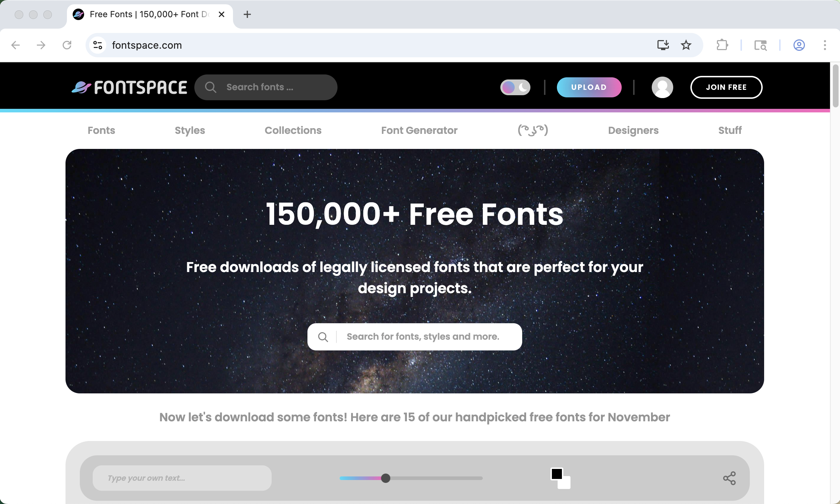Toggle dark mode switch in header
Viewport: 840px width, 504px height.
point(515,87)
